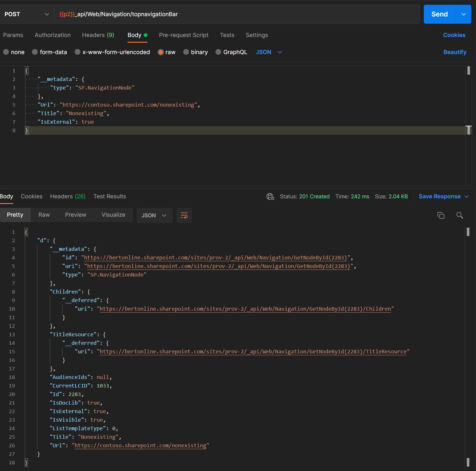Click the Beautify link
The height and width of the screenshot is (471, 476).
pyautogui.click(x=455, y=52)
